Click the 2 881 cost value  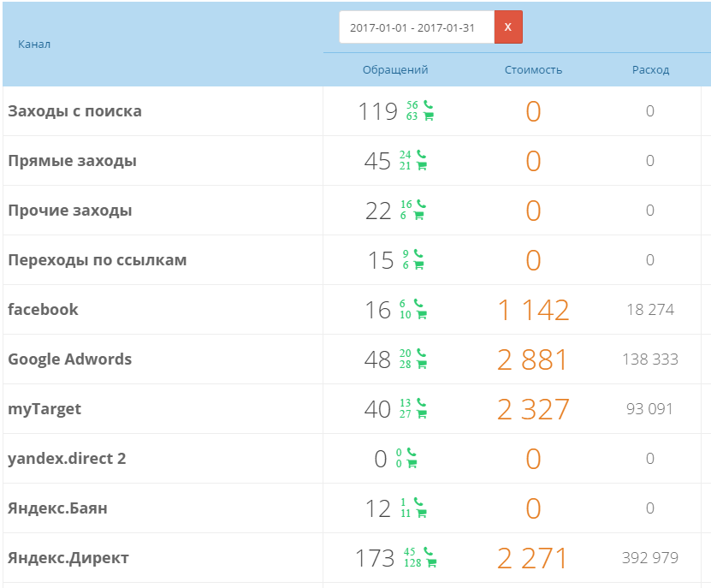(x=533, y=359)
